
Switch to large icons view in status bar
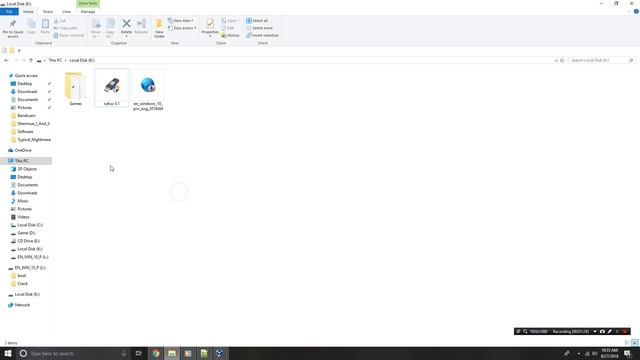[x=635, y=343]
